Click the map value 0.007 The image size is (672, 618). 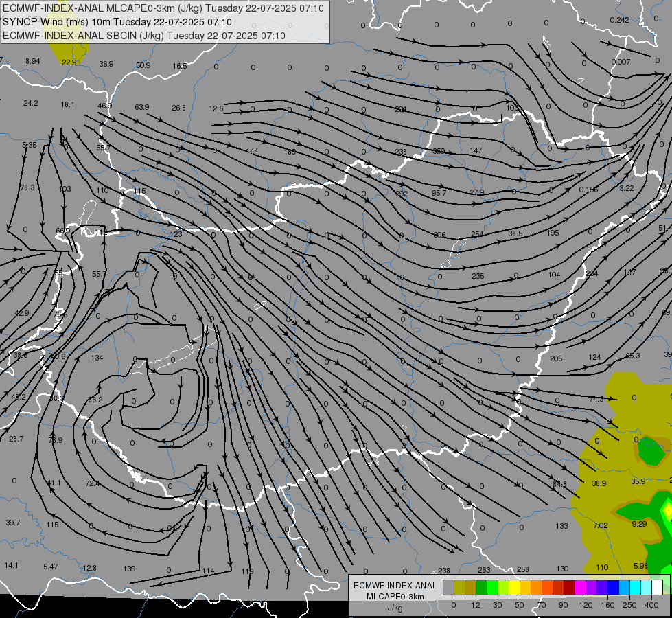tap(621, 62)
